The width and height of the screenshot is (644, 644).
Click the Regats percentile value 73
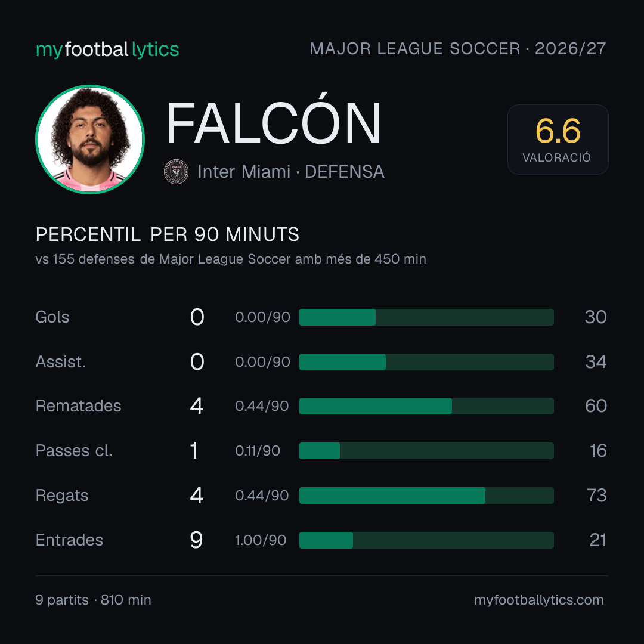(597, 496)
